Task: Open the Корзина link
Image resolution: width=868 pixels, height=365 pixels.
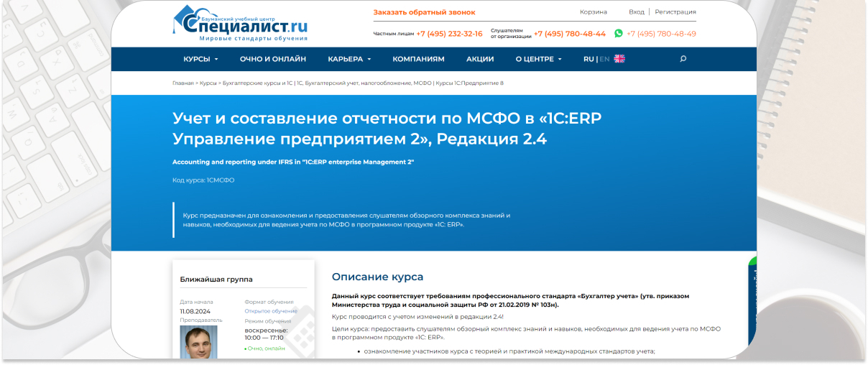Action: [x=594, y=12]
